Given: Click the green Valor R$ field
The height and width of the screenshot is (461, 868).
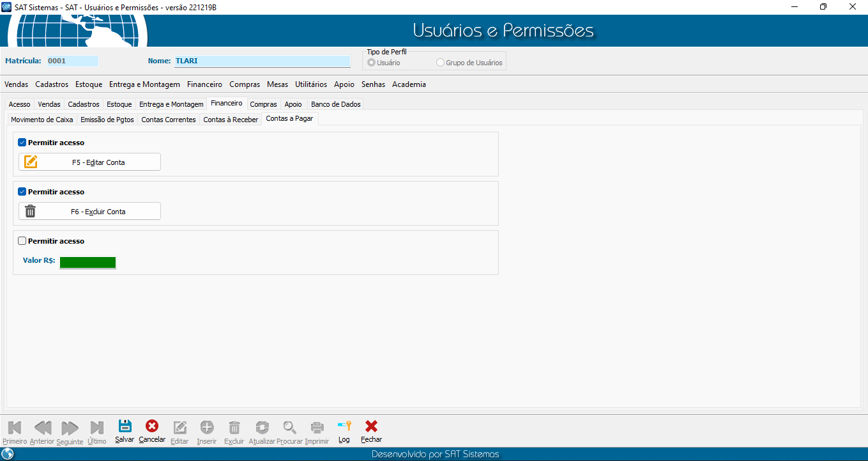Looking at the screenshot, I should click(x=88, y=262).
